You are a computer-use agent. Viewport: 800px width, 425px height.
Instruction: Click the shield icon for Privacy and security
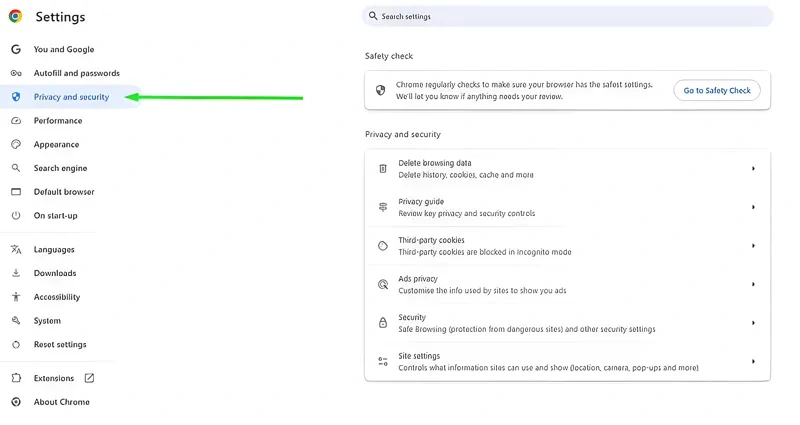point(16,97)
